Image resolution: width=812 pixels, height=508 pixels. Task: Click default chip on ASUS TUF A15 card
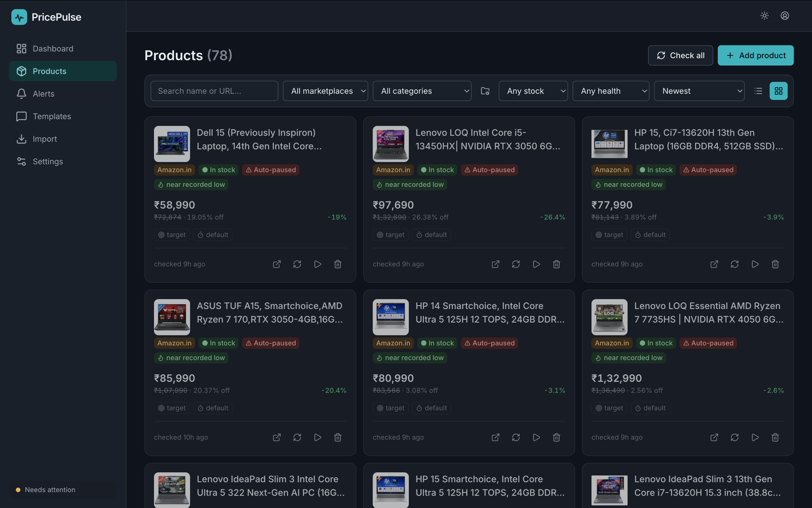point(213,408)
